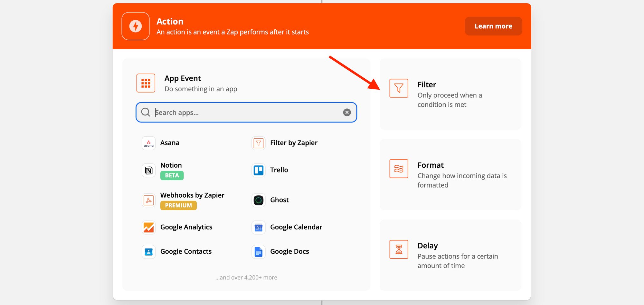Select the Filter by Zapier icon
Viewport: 644px width, 305px height.
point(259,143)
